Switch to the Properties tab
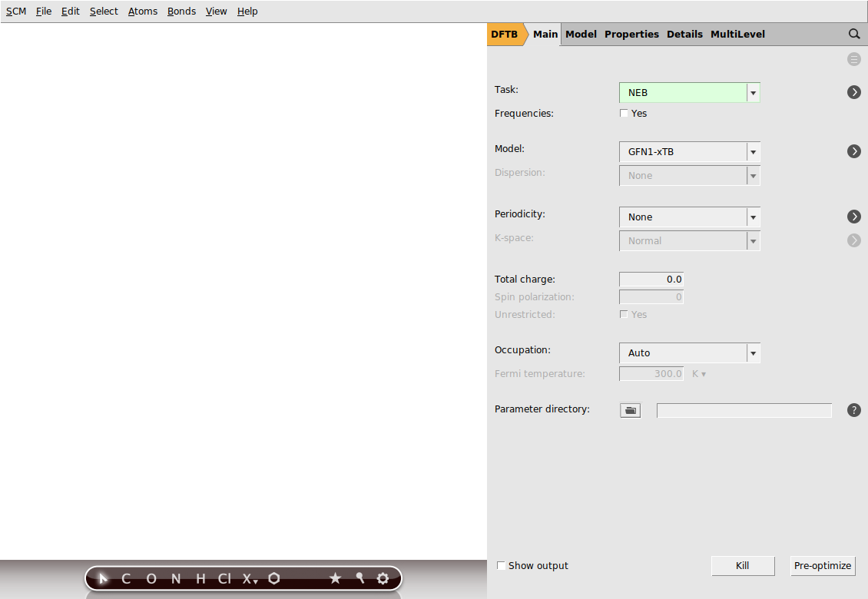Image resolution: width=868 pixels, height=599 pixels. point(631,34)
